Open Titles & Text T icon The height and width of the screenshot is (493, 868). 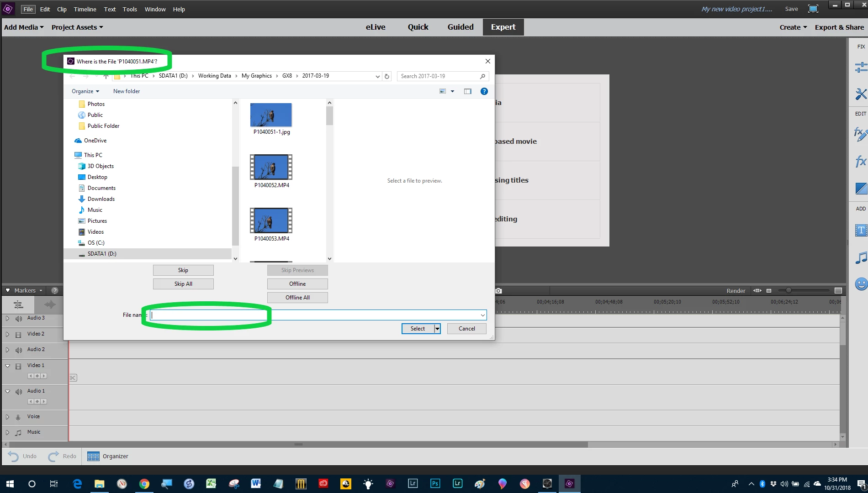pos(861,230)
